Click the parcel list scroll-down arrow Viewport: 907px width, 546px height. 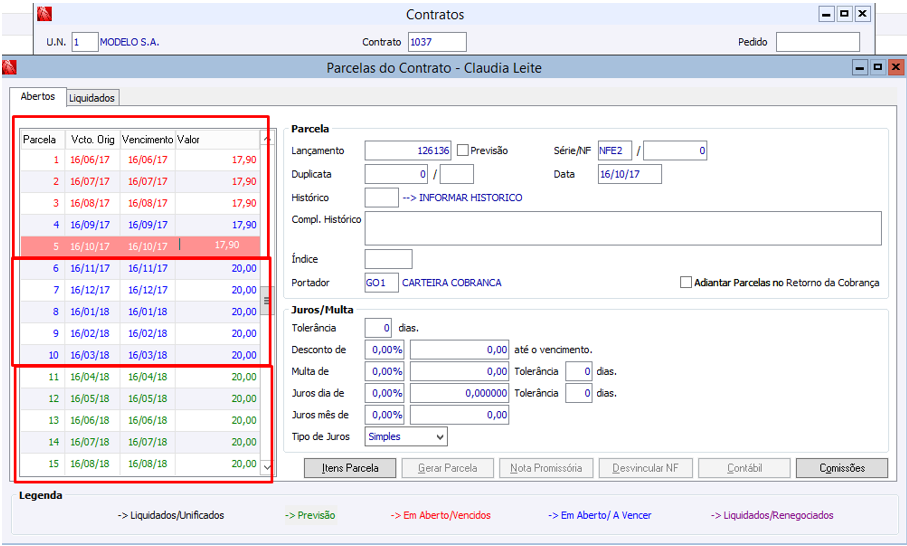click(x=267, y=466)
